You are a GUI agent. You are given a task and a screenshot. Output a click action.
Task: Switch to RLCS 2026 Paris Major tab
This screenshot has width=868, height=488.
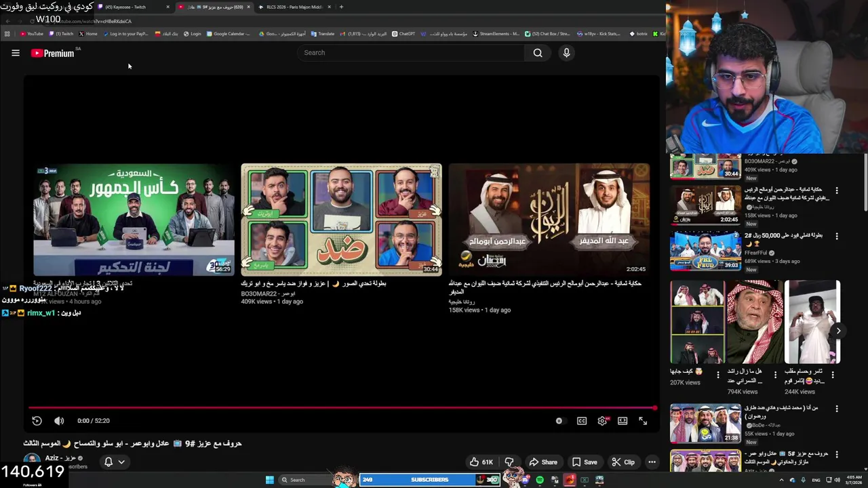point(293,7)
